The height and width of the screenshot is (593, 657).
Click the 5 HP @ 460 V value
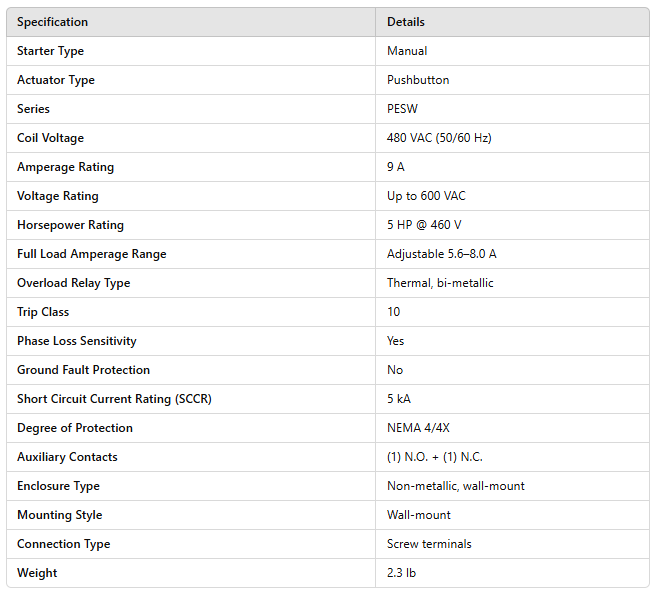click(424, 225)
